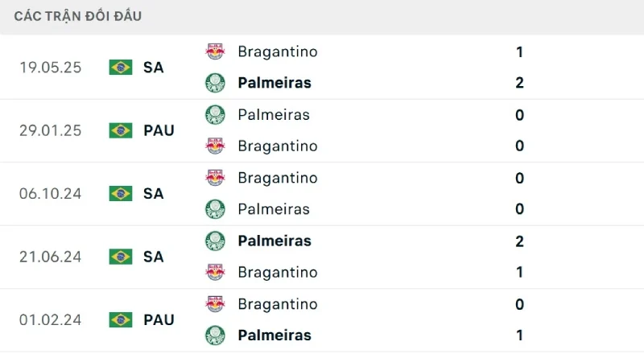Click Bragantino crest in 21.06.24 match
Viewport: 644px width, 354px height.
[215, 273]
